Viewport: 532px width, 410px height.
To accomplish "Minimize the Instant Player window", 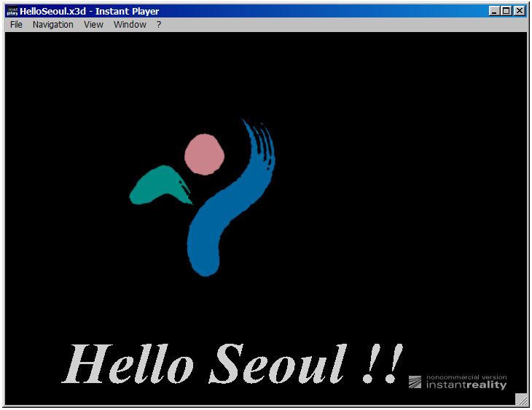I will point(495,11).
